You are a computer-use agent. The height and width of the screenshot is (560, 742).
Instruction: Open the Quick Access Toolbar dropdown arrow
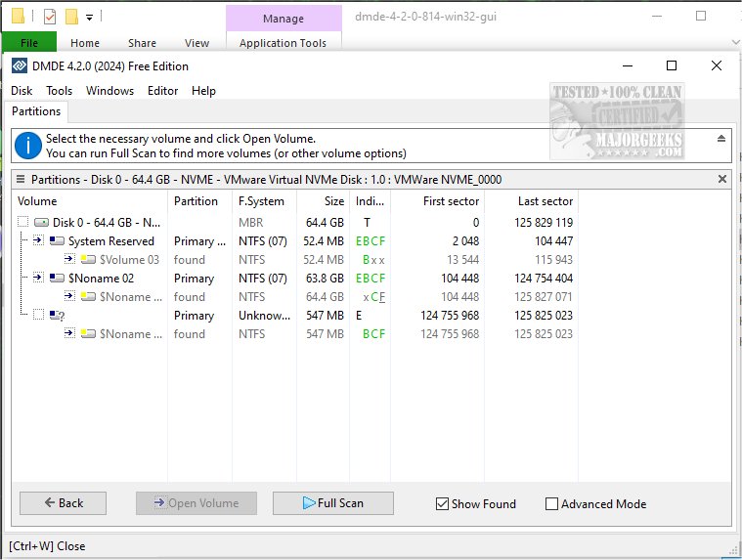[89, 18]
